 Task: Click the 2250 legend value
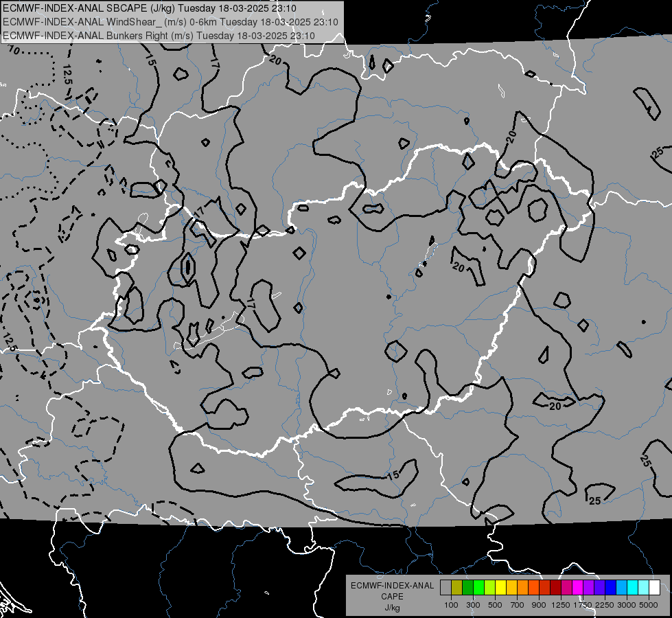pos(605,605)
